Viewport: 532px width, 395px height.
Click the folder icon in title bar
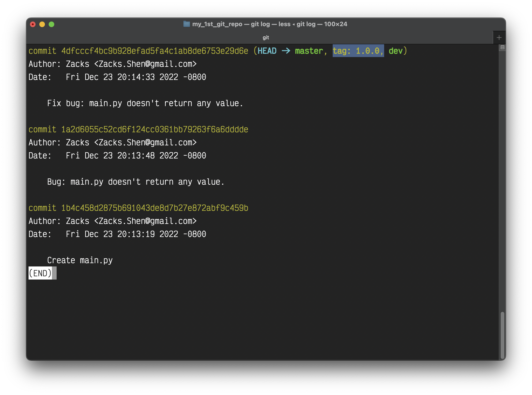pyautogui.click(x=186, y=24)
